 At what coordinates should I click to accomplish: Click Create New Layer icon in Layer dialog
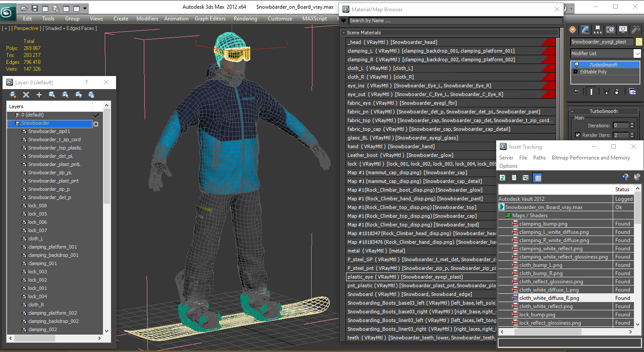pos(13,94)
